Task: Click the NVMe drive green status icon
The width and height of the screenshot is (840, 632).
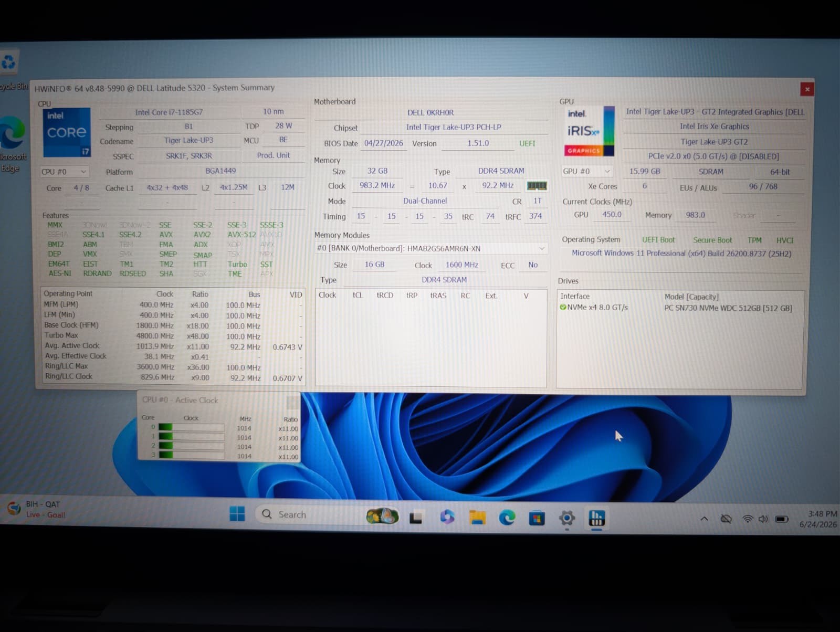Action: [x=563, y=308]
